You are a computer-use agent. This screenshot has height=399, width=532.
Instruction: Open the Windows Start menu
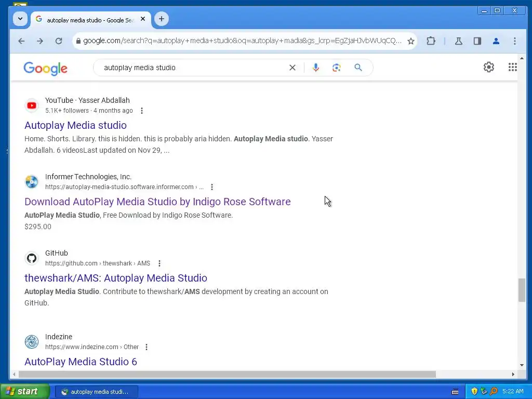[x=24, y=392]
